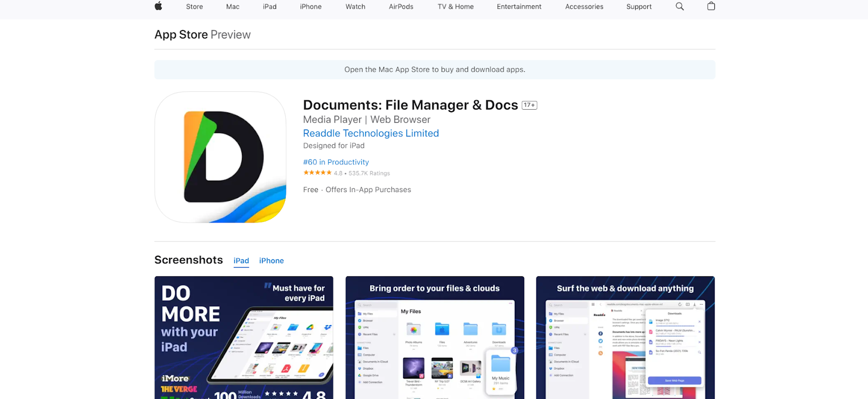Open the Surf the web screenshot

point(625,338)
